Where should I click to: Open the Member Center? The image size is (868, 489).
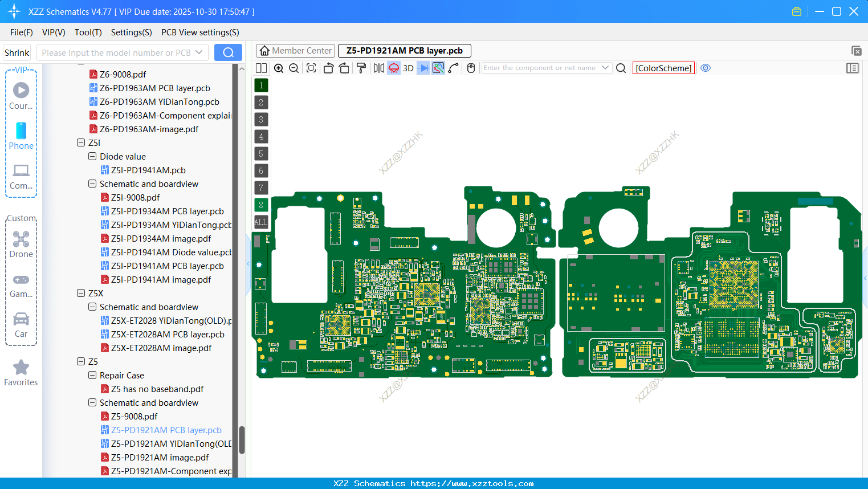(295, 50)
